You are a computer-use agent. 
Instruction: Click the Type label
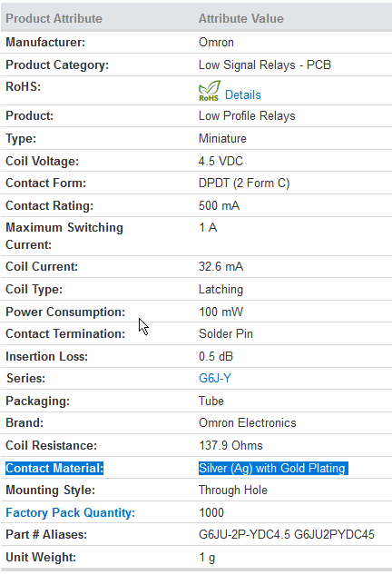tap(21, 139)
